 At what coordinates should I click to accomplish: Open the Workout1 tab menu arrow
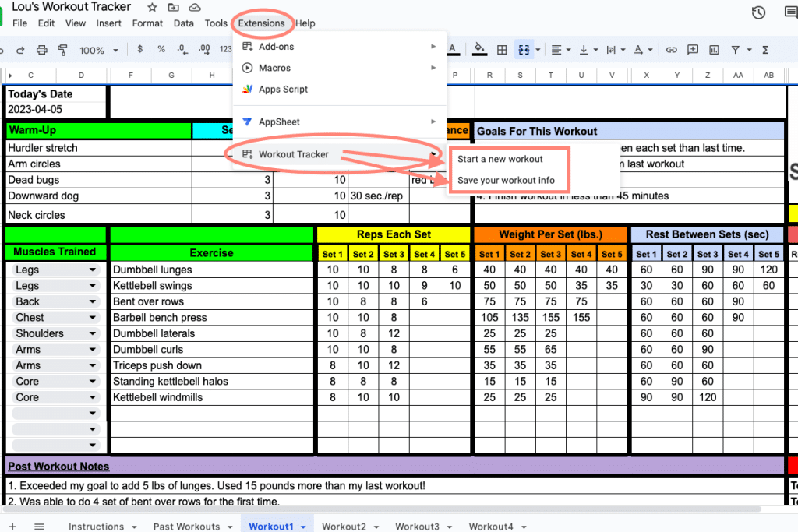tap(303, 527)
